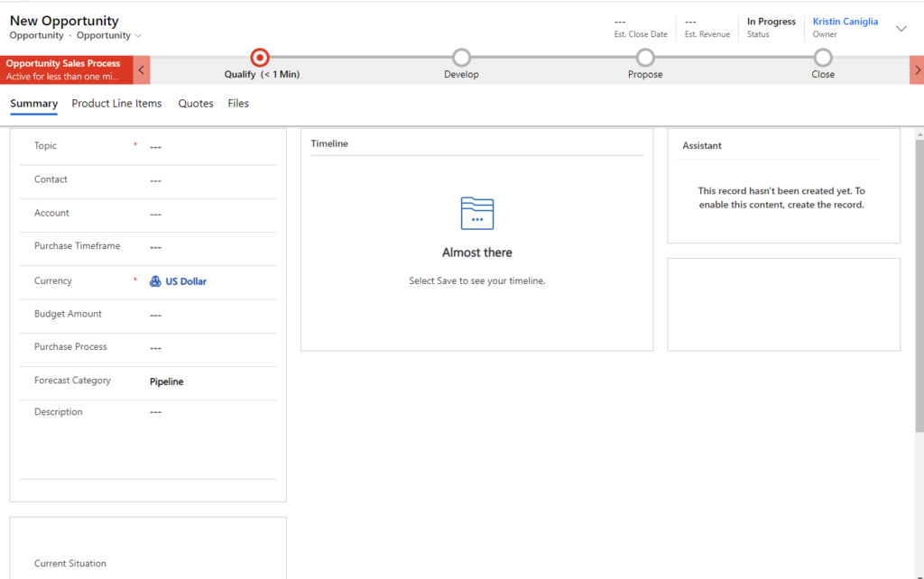
Task: Expand the header fields chevron
Action: 901,28
